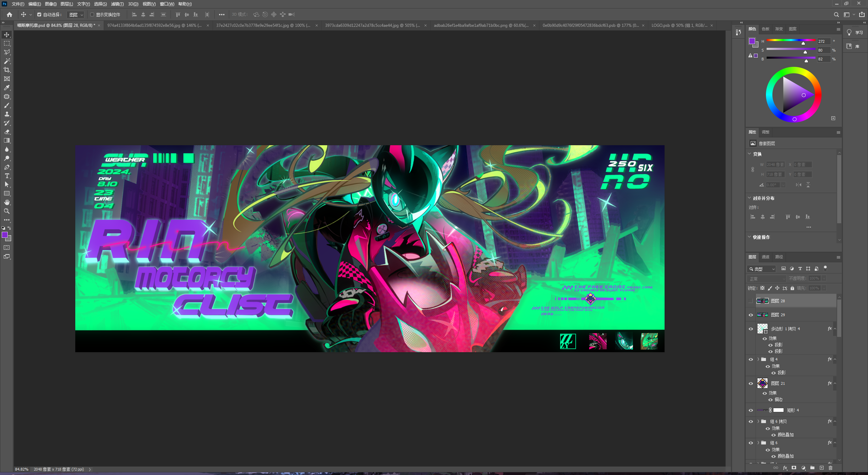868x475 pixels.
Task: Select the Move tool
Action: point(7,35)
